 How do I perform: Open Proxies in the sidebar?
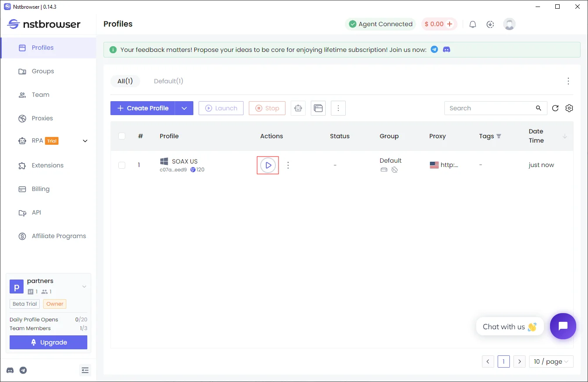[x=42, y=118]
